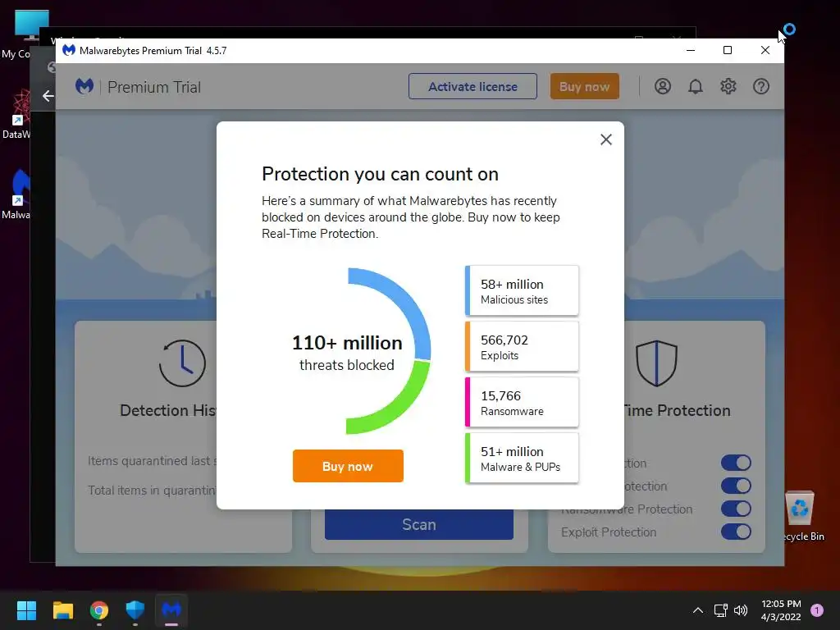Select the 566,702 Exploits card
The image size is (840, 630).
click(x=522, y=347)
